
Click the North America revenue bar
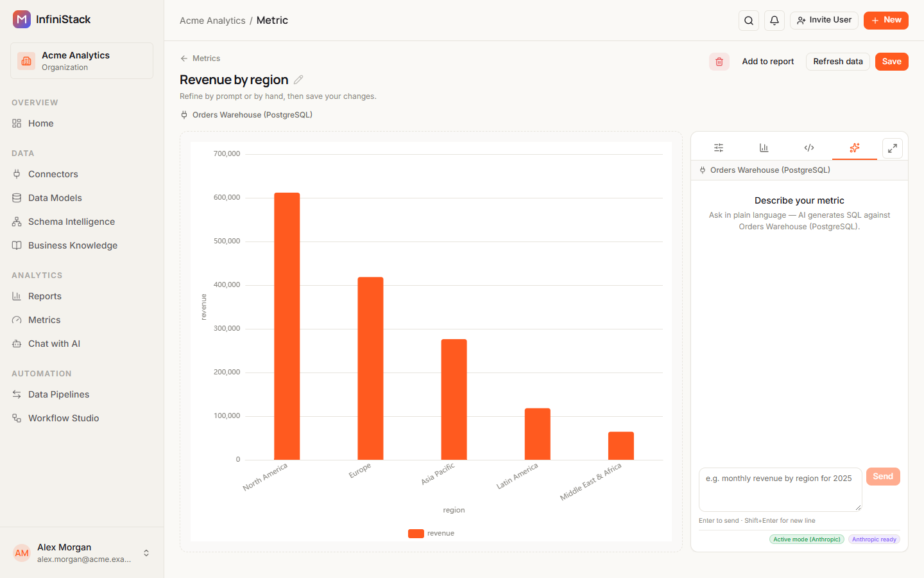coord(287,326)
